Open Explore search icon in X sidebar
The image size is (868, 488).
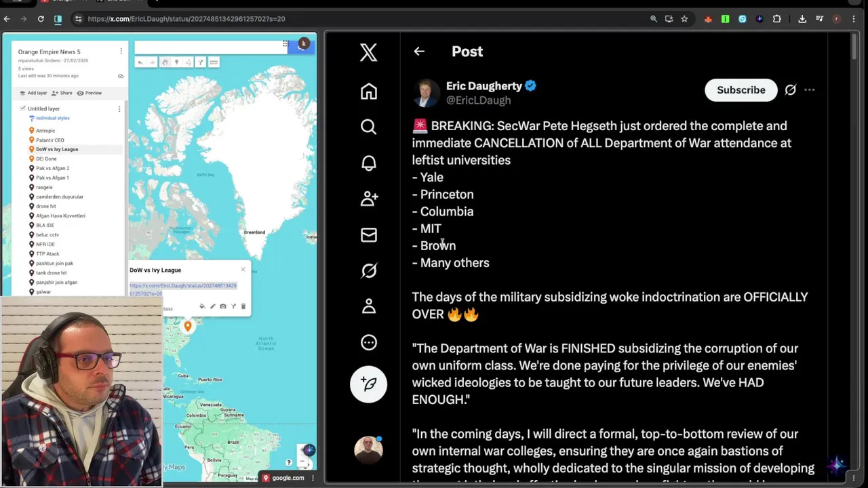pos(368,127)
